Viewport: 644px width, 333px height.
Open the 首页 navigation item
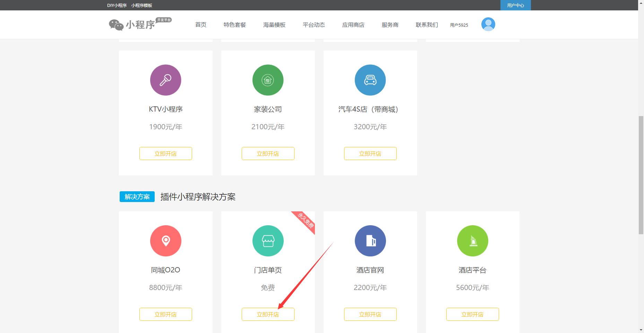[x=201, y=25]
